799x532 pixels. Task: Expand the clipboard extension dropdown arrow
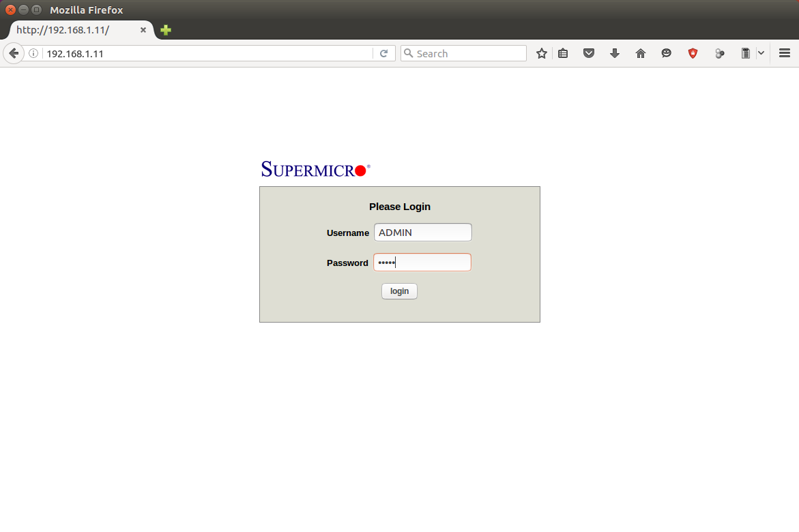pyautogui.click(x=761, y=53)
